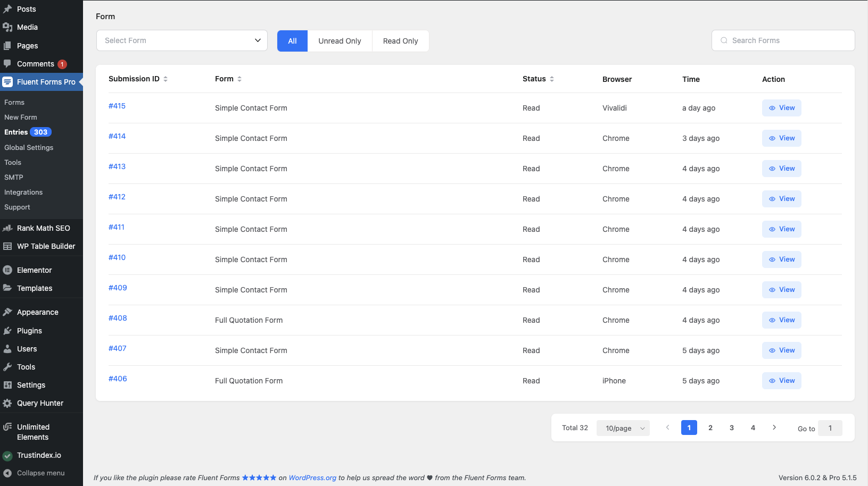Change page size via the 10/page dropdown
Viewport: 868px width, 486px height.
tap(623, 428)
